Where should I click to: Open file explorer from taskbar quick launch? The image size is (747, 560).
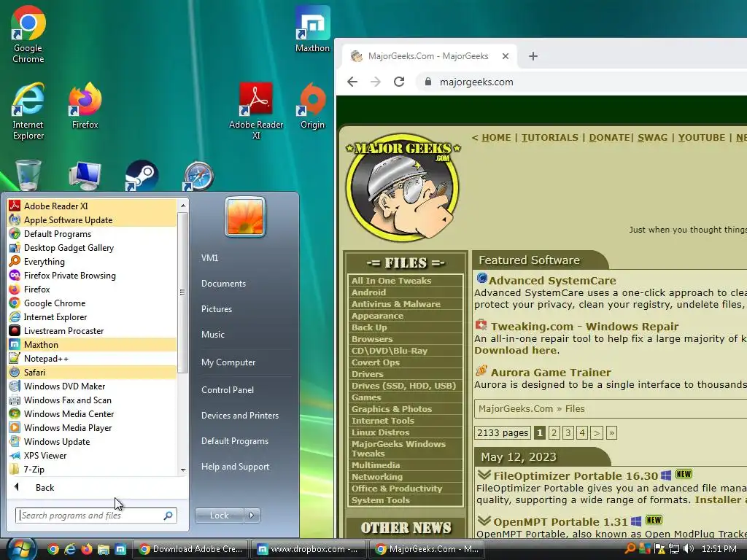click(104, 550)
